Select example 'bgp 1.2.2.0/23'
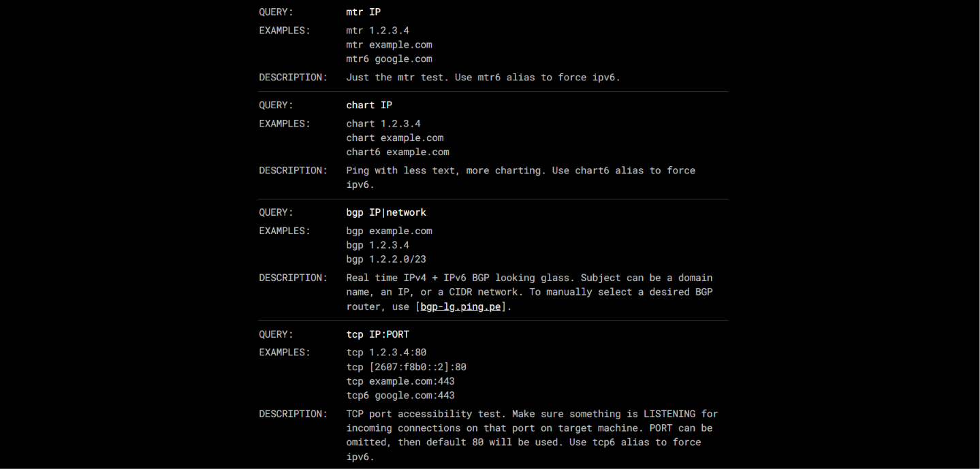 (386, 259)
